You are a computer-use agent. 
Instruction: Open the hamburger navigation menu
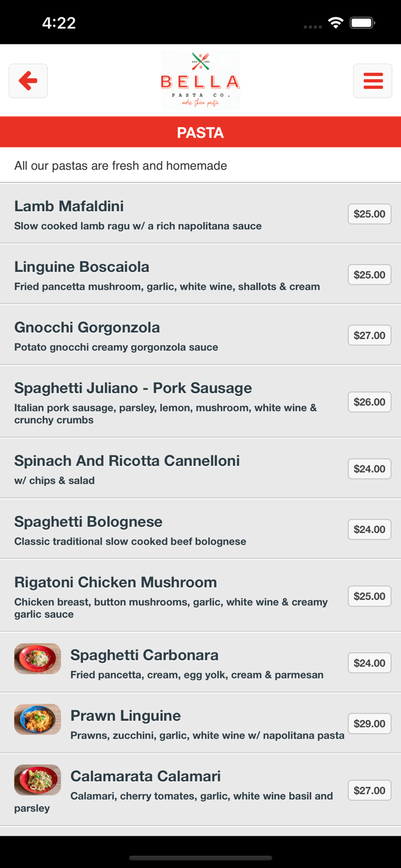coord(373,80)
